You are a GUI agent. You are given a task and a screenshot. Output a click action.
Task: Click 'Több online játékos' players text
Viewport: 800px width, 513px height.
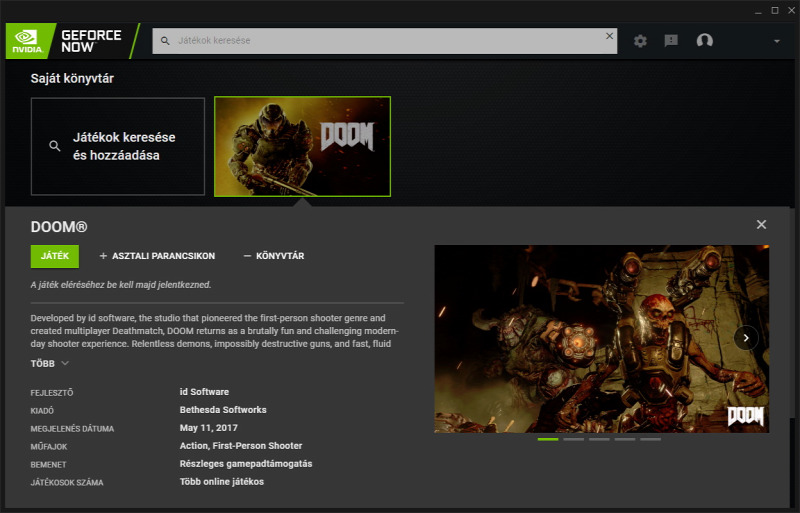(x=221, y=482)
